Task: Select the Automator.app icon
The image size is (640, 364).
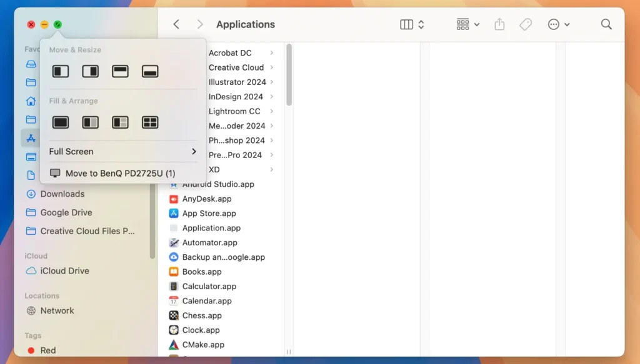Action: 174,242
